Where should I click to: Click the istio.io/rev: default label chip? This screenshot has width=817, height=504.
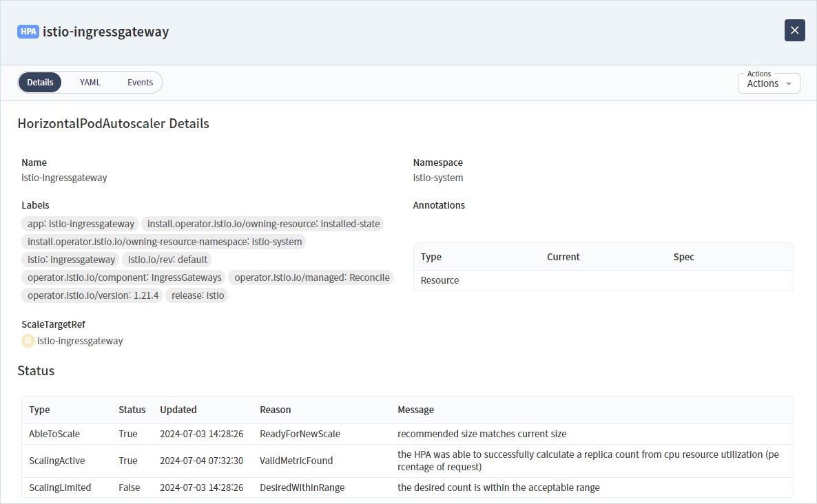coord(167,260)
